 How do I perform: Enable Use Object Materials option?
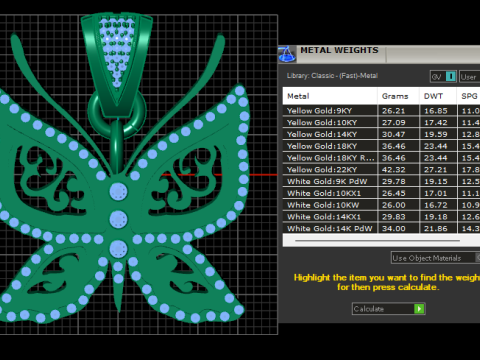point(435,258)
